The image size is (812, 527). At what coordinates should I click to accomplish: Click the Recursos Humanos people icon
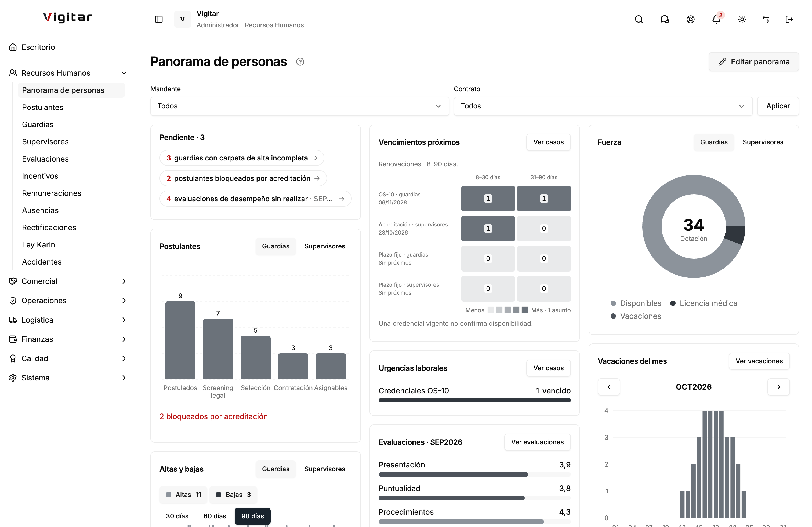(x=13, y=73)
